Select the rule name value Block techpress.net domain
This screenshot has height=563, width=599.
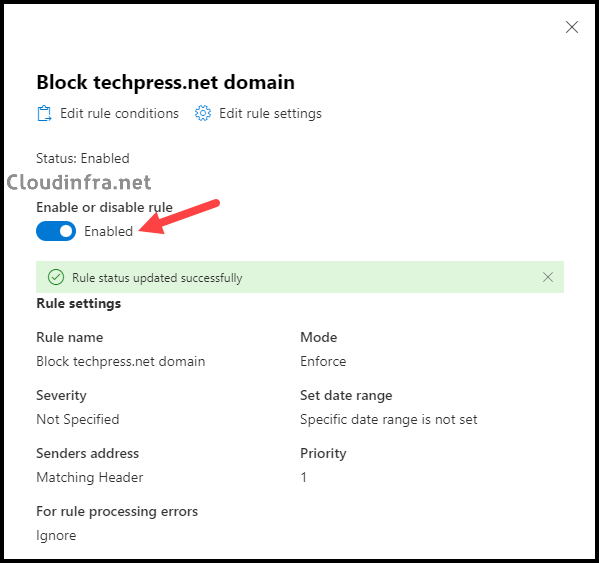pos(121,361)
